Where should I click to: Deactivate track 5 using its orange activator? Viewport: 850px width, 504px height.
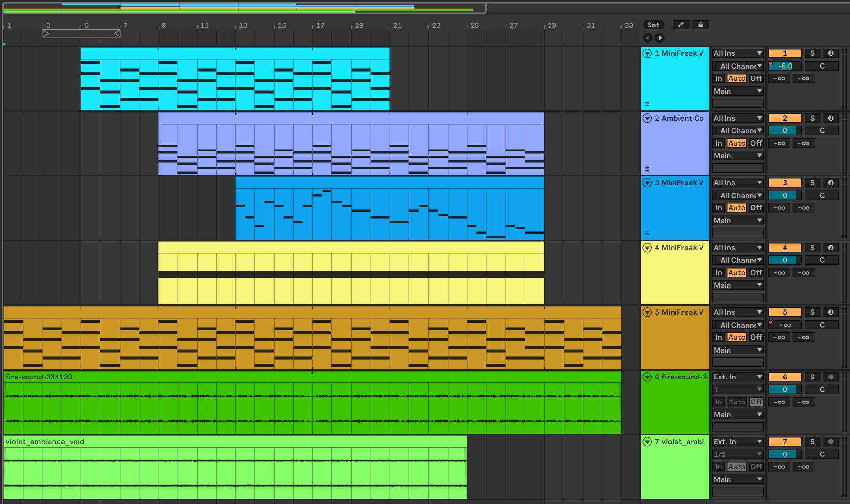(785, 312)
